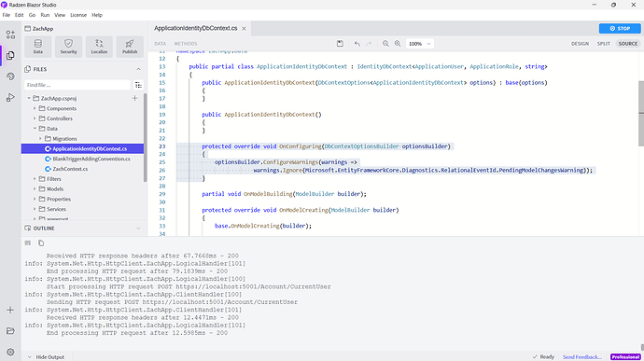Zoom in the code editor
644x361 pixels.
(x=398, y=44)
